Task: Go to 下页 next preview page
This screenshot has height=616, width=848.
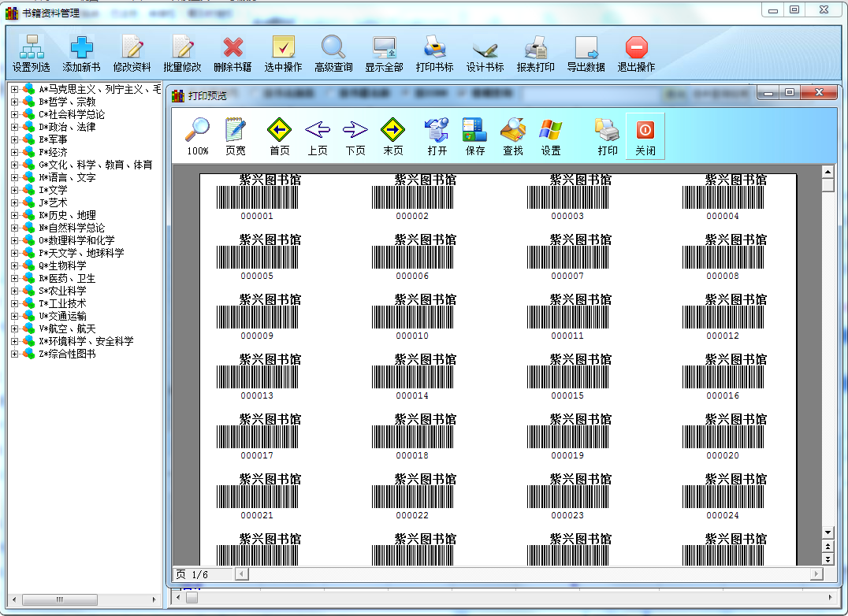Action: tap(355, 136)
